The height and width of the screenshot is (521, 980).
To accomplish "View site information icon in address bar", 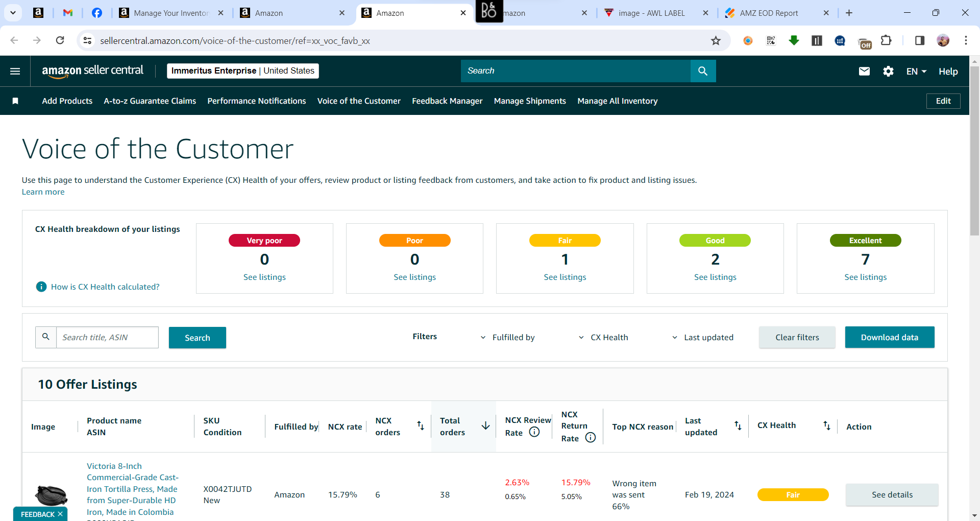I will click(88, 40).
